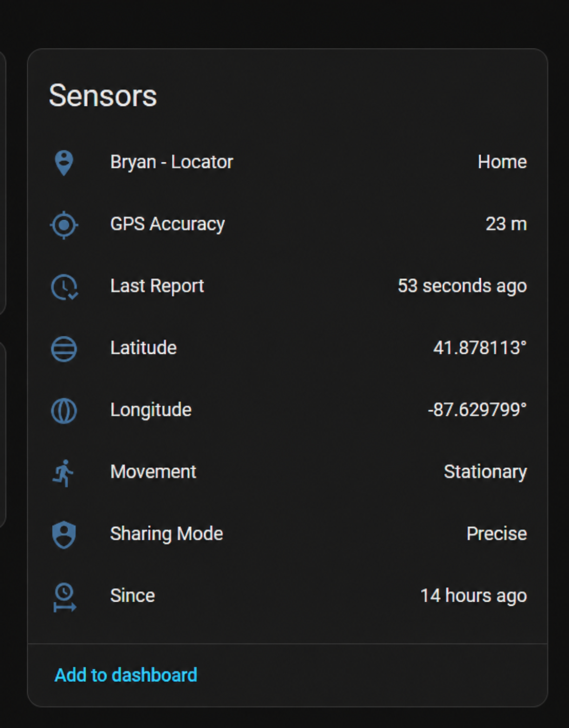
Task: Click the 14 hours ago value
Action: coord(474,596)
